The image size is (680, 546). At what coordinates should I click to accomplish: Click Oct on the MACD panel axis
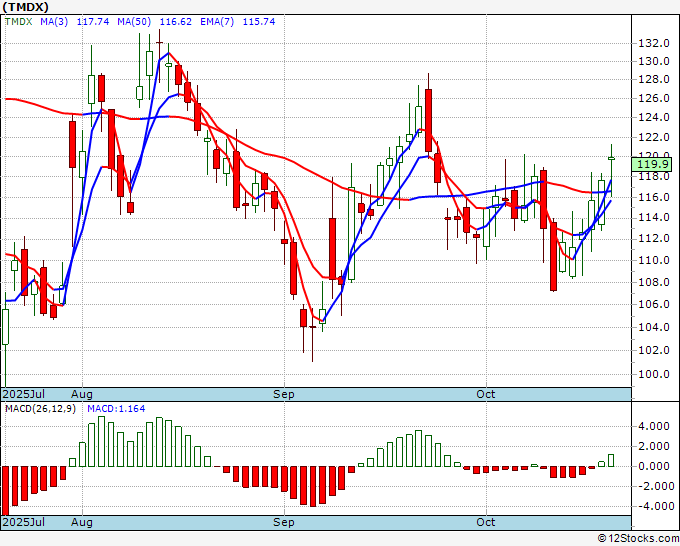pos(486,522)
